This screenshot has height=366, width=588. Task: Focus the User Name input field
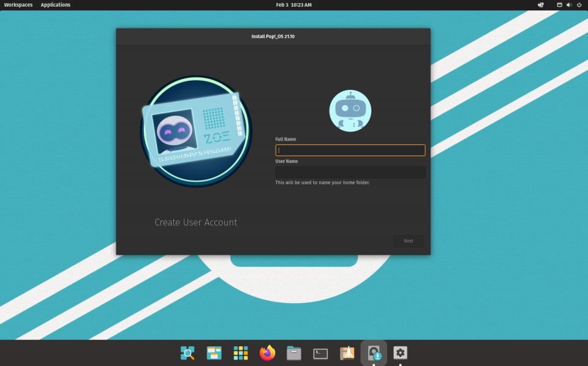coord(350,173)
